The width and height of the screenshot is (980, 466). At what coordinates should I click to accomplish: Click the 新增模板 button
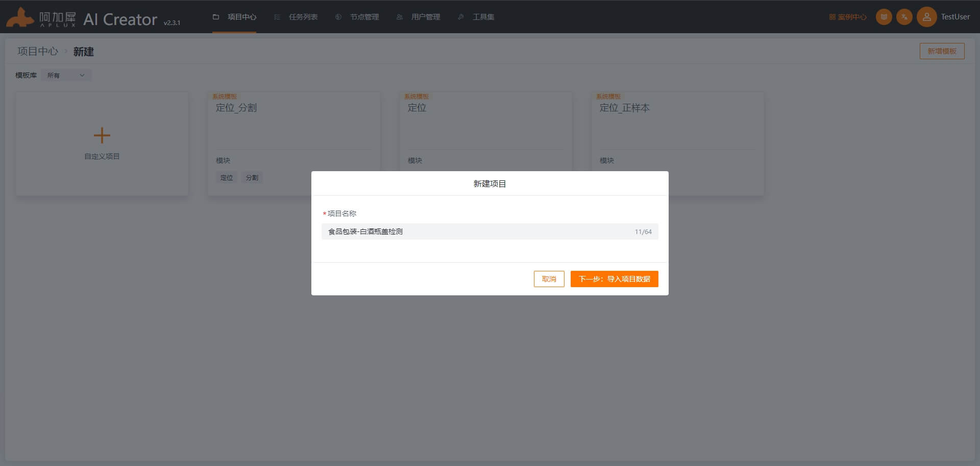pos(942,51)
